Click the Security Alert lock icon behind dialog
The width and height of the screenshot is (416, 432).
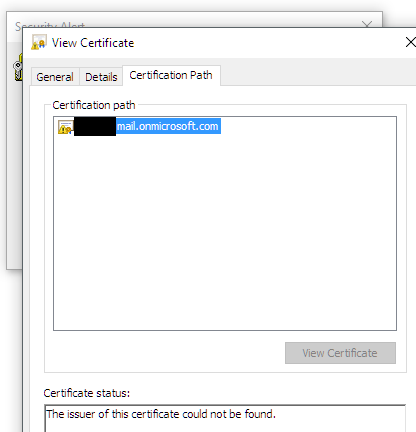(18, 67)
